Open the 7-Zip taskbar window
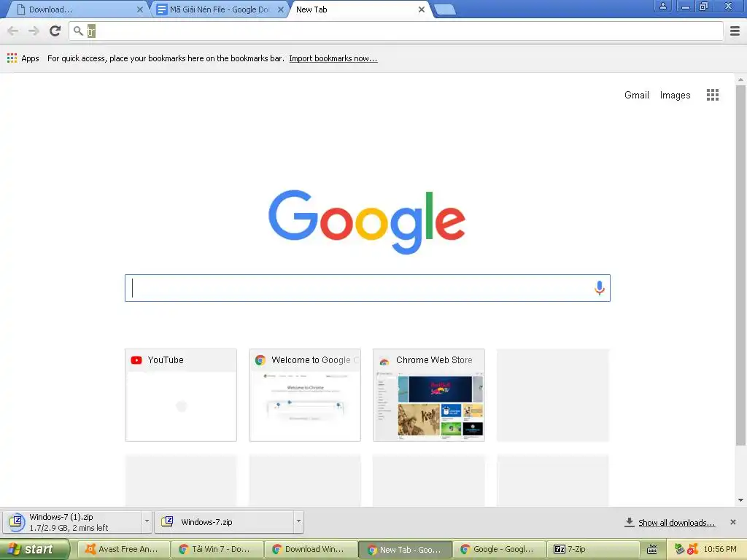The width and height of the screenshot is (747, 560). click(x=592, y=550)
